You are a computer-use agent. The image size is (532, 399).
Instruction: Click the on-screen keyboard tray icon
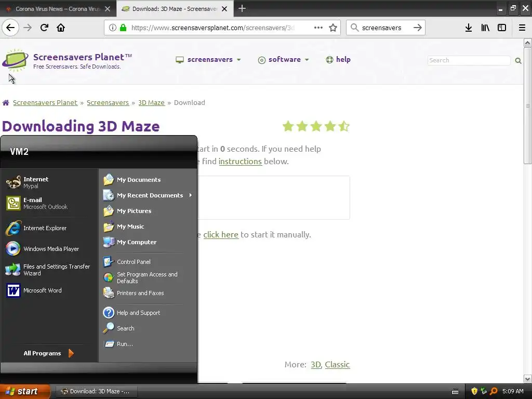(x=455, y=392)
